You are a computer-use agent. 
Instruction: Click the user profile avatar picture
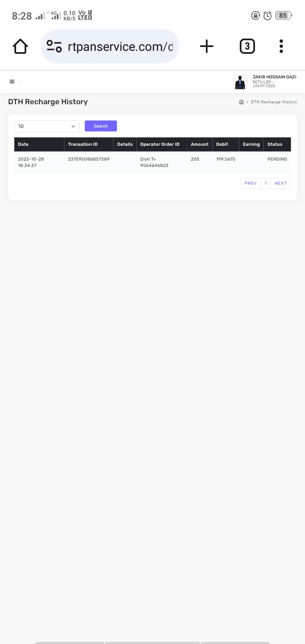pos(240,82)
